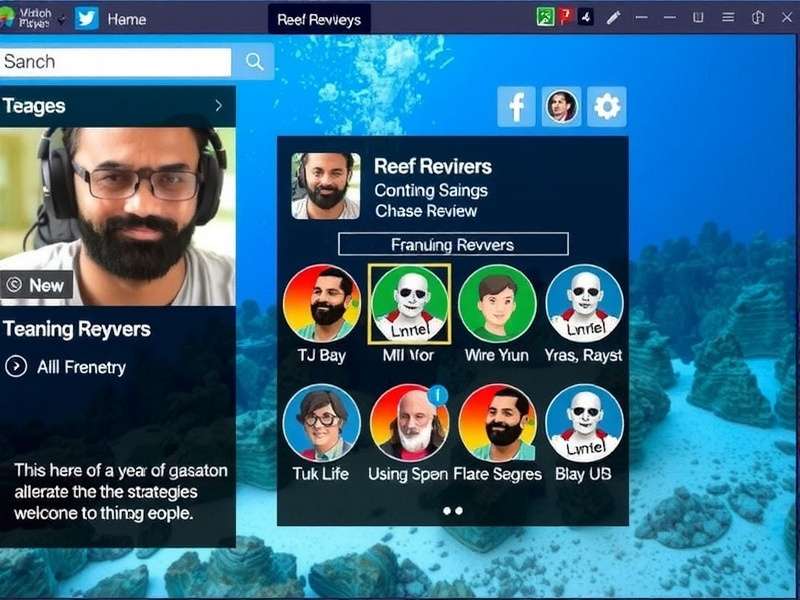
Task: Open the red notification icon top right
Action: 565,16
